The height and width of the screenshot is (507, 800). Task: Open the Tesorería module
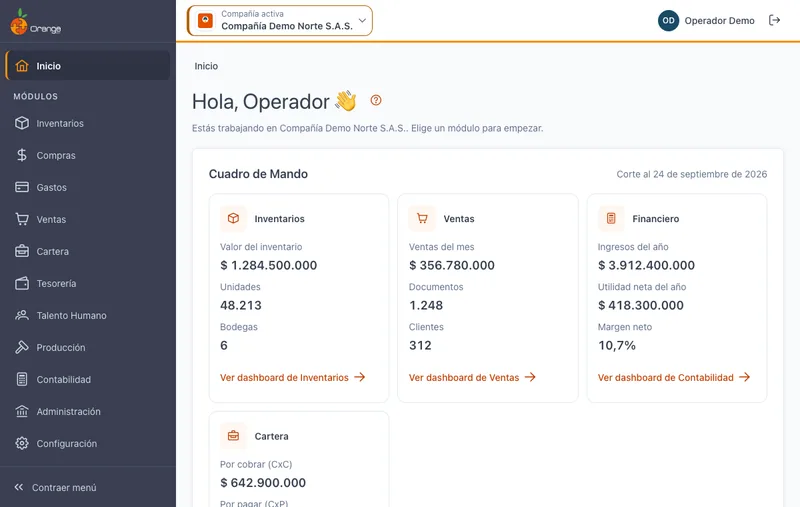click(x=88, y=283)
